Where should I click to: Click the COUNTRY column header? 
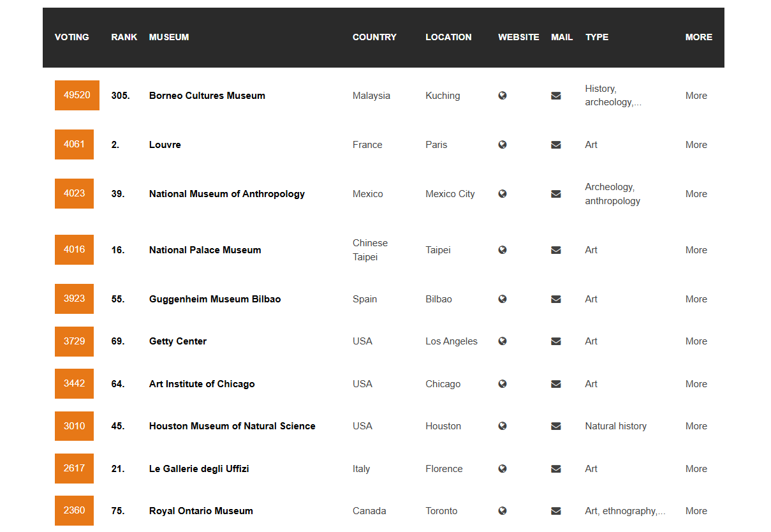374,37
